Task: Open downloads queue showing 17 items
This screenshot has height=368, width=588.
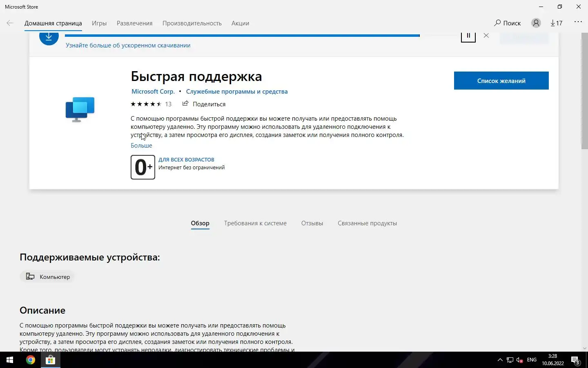Action: [x=556, y=23]
